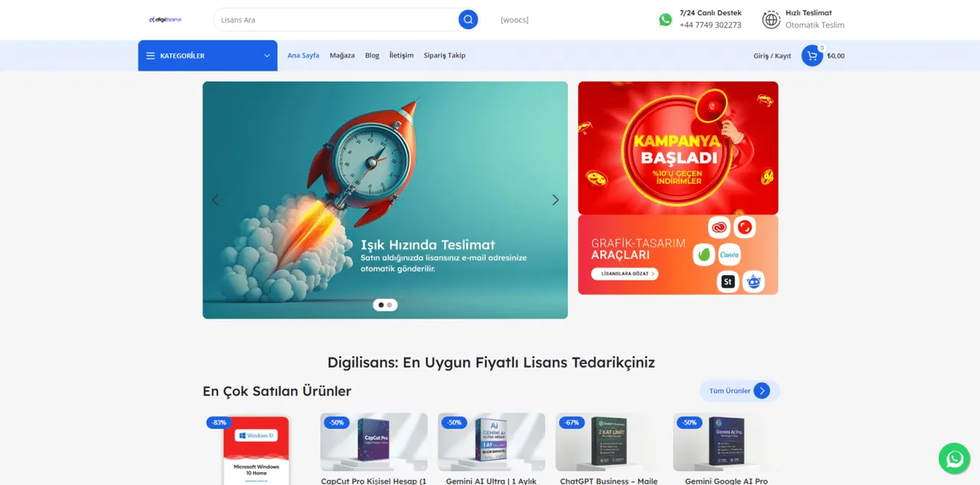
Task: Click the Adobe Stock St icon
Action: [728, 282]
